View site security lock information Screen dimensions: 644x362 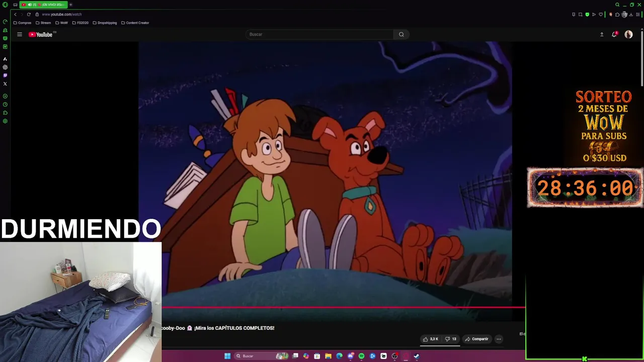37,14
